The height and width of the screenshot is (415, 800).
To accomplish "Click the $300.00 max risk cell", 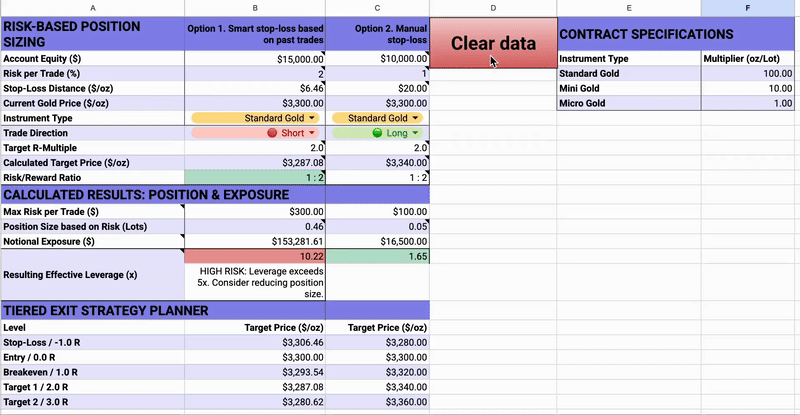I will click(x=255, y=212).
